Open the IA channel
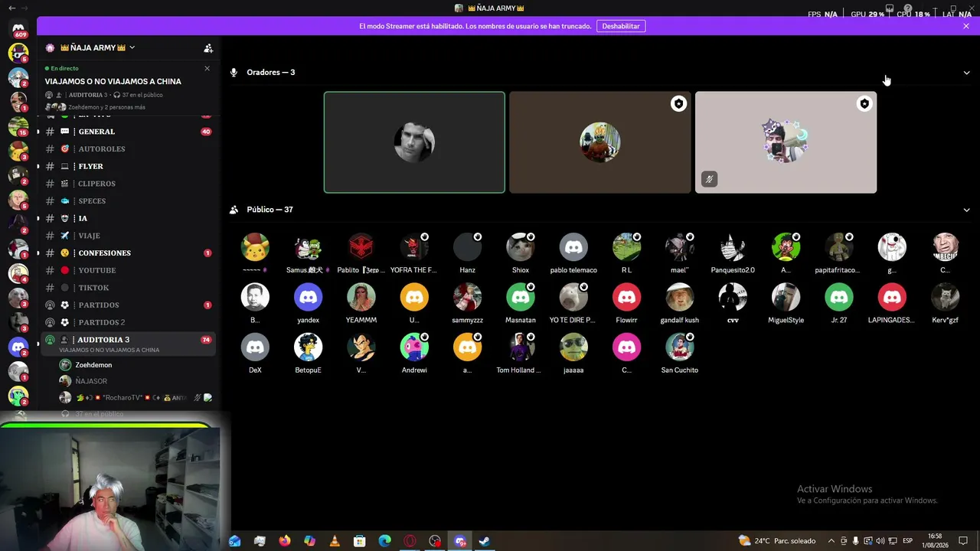 [127, 218]
